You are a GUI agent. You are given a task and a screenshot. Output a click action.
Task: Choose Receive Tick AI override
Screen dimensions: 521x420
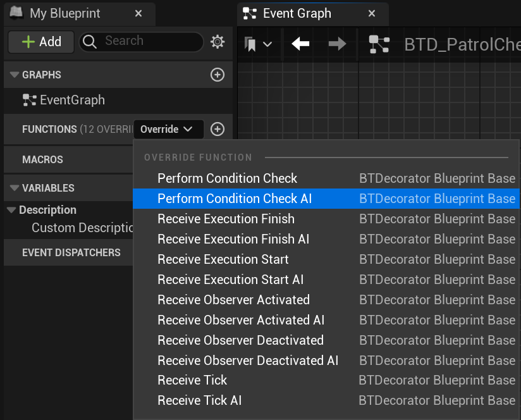click(x=326, y=400)
